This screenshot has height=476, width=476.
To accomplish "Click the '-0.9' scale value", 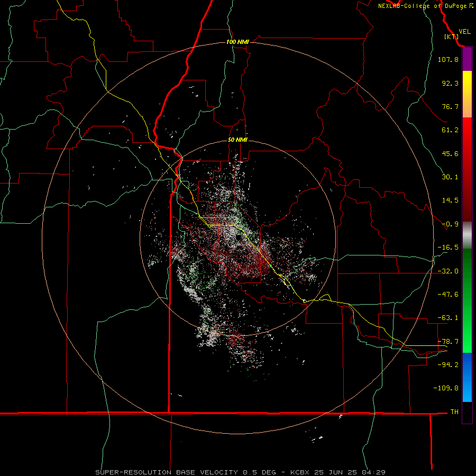I will tap(450, 224).
